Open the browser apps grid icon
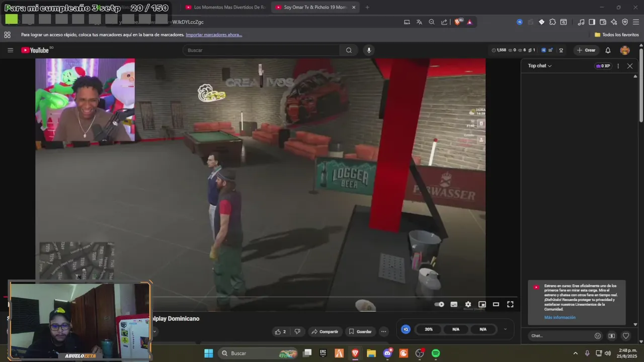The image size is (644, 362). point(7,35)
